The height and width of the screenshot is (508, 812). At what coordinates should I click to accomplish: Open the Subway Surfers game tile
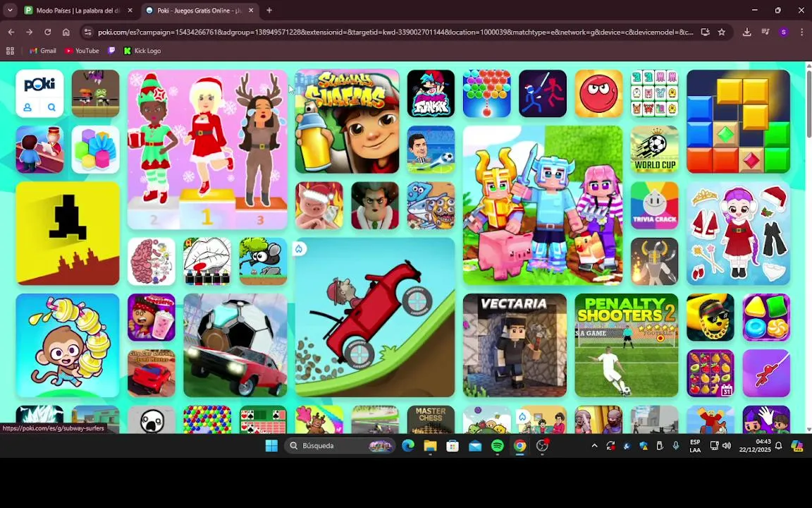click(x=347, y=121)
